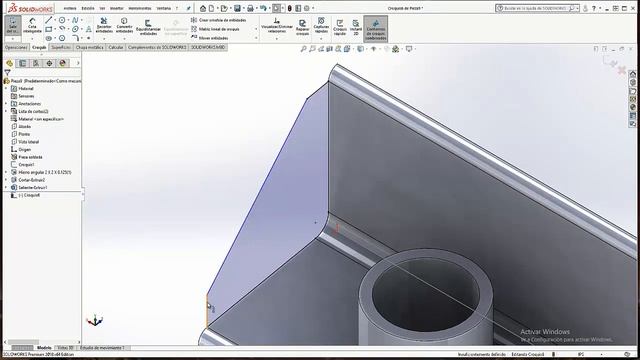Click Equidistanciar entidades offset tool
640x360 pixels.
coord(148,28)
